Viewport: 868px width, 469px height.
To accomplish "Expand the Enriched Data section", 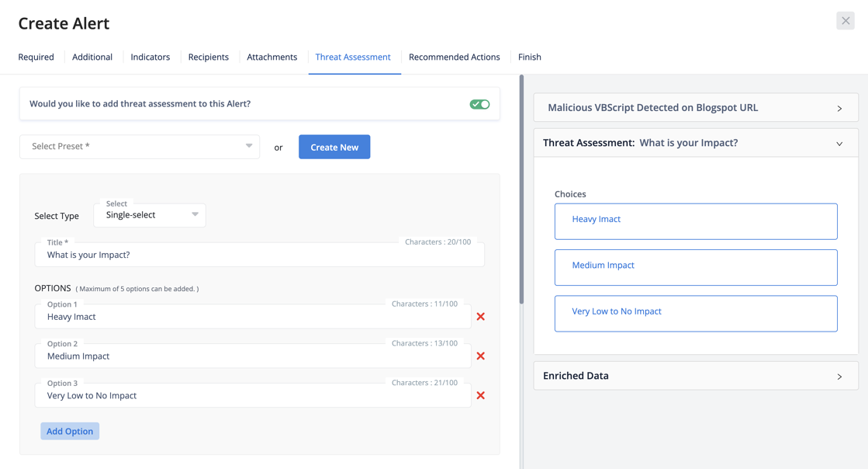I will (x=839, y=377).
